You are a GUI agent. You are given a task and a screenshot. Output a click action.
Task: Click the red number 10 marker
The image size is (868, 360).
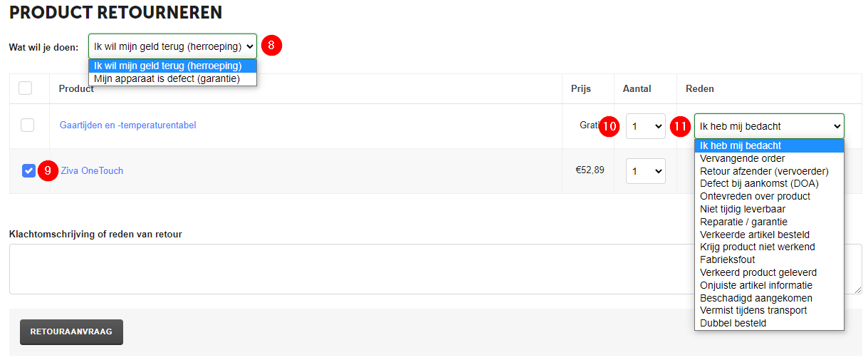[x=609, y=126]
